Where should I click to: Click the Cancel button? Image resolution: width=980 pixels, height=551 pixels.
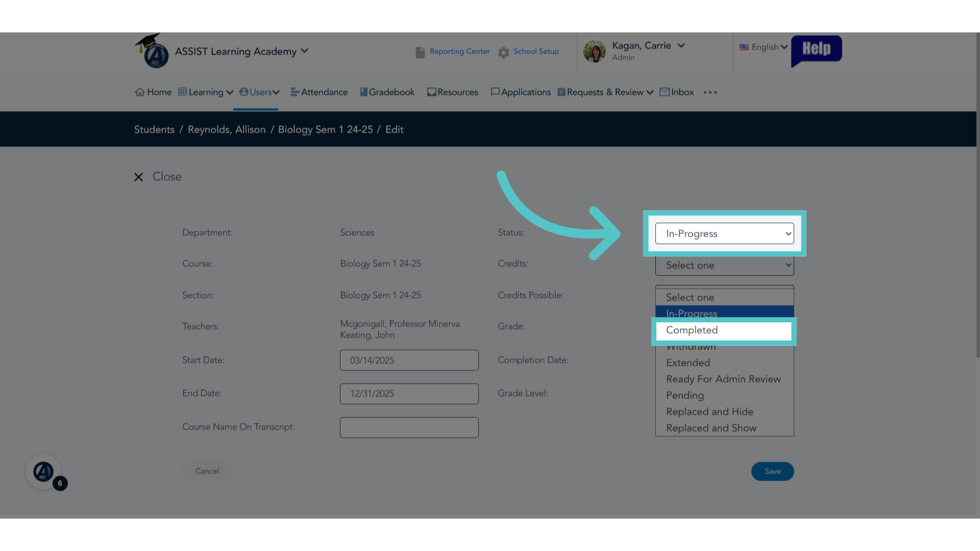[x=207, y=471]
